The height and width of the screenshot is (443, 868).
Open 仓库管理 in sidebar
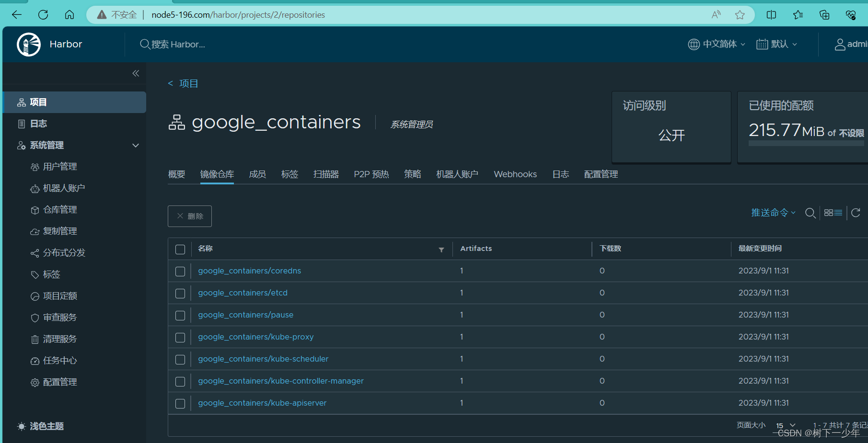[60, 210]
